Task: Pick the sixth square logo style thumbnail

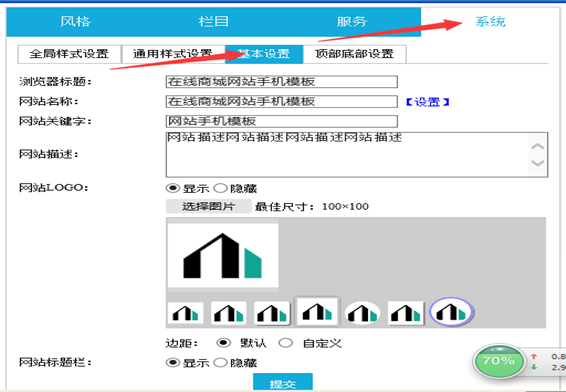Action: [406, 313]
